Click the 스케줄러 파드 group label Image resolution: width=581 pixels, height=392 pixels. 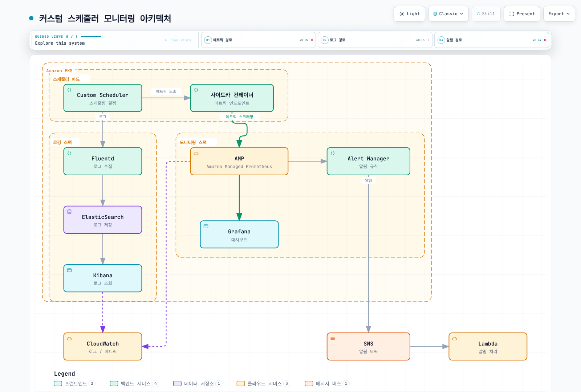coord(66,79)
